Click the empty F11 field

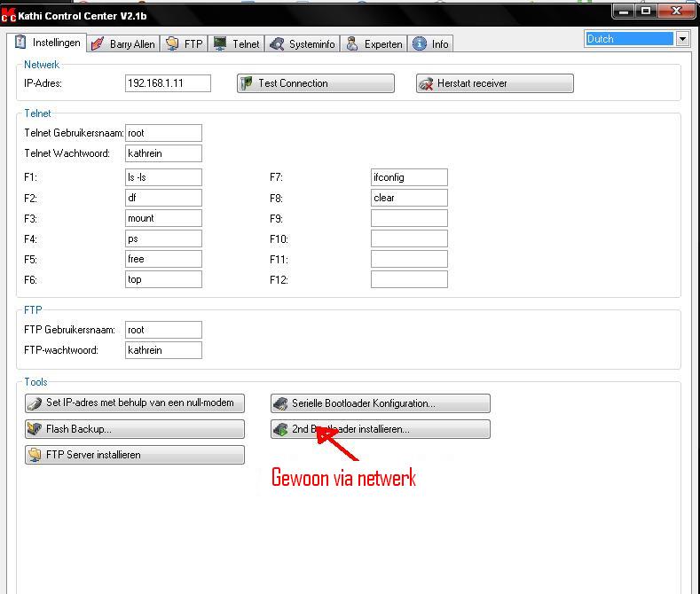(409, 259)
